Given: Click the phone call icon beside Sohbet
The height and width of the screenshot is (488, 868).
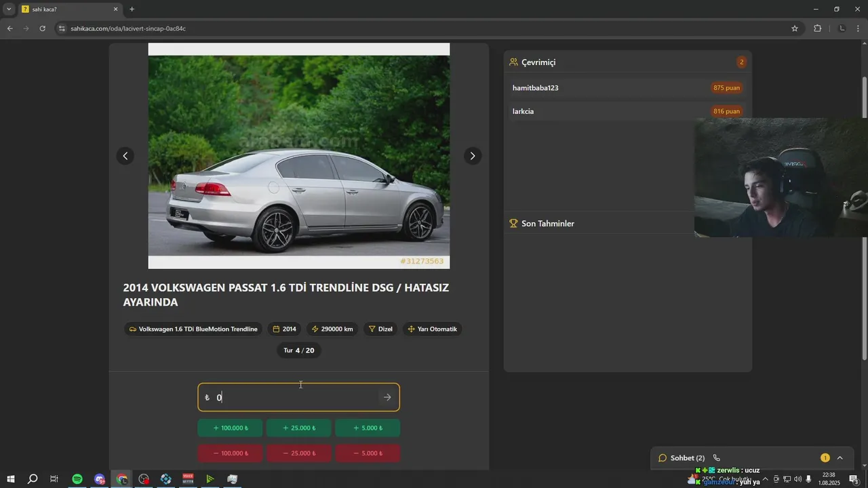Looking at the screenshot, I should 717,458.
